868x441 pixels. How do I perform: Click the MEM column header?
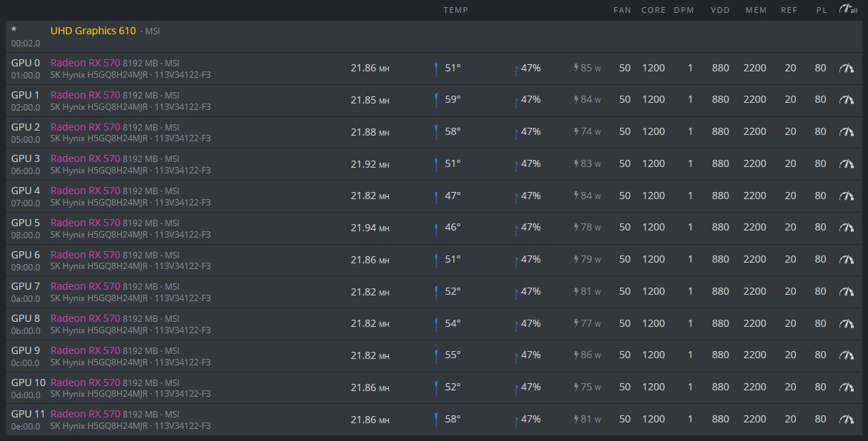click(x=756, y=10)
